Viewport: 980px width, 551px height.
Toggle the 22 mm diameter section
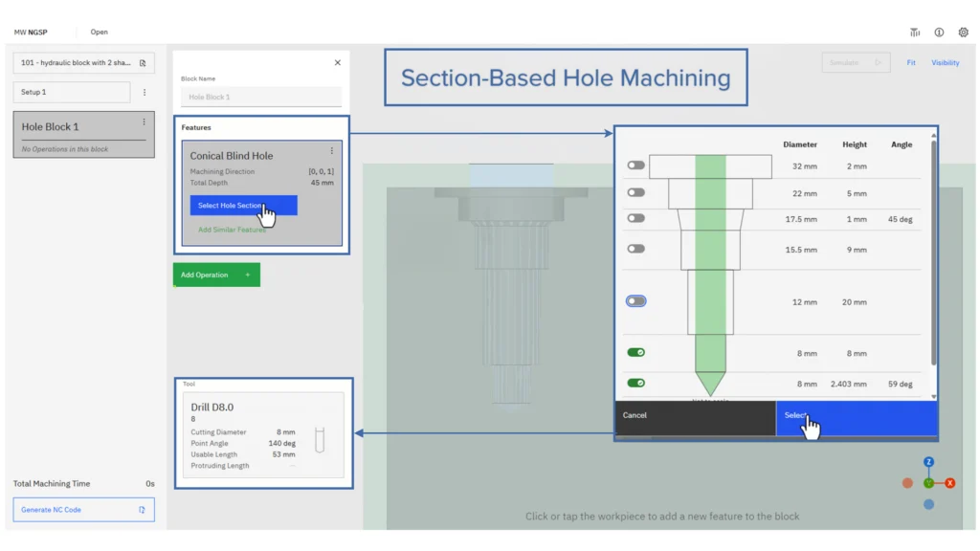point(635,192)
